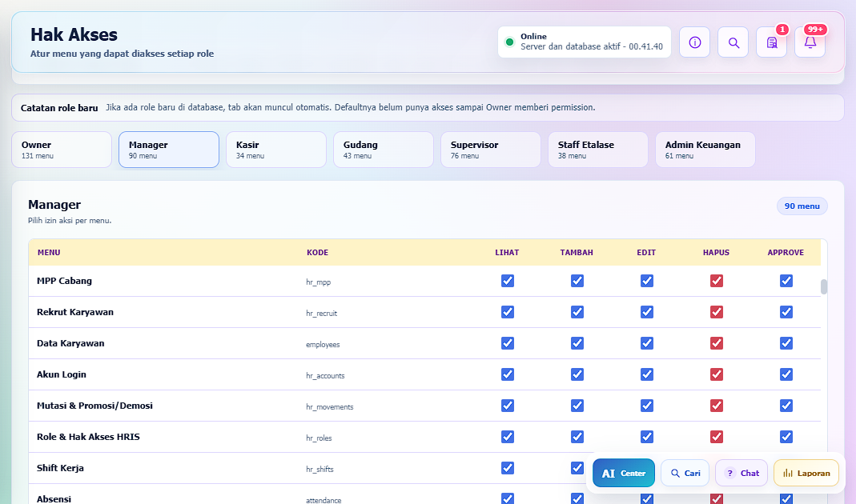
Task: Toggle Hapus for Akun Login
Action: [x=716, y=374]
